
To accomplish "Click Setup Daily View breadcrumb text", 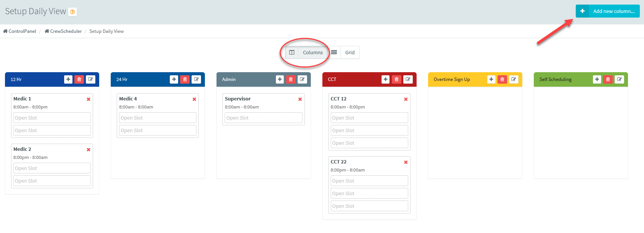I will pos(106,31).
